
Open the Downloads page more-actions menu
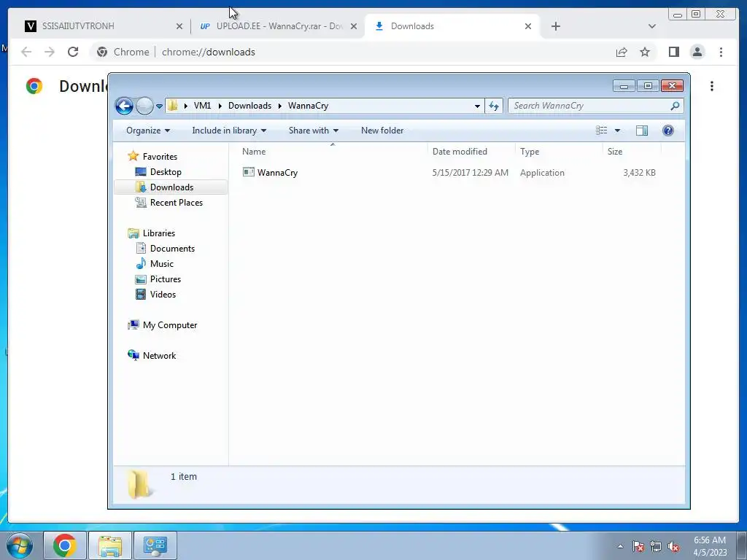coord(712,86)
